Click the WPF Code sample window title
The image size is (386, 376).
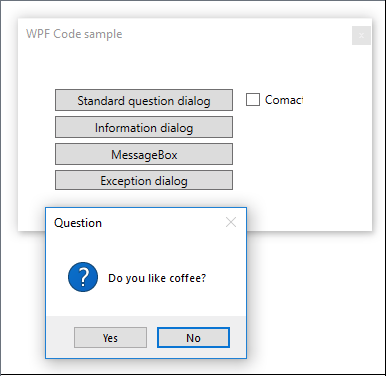tap(74, 34)
